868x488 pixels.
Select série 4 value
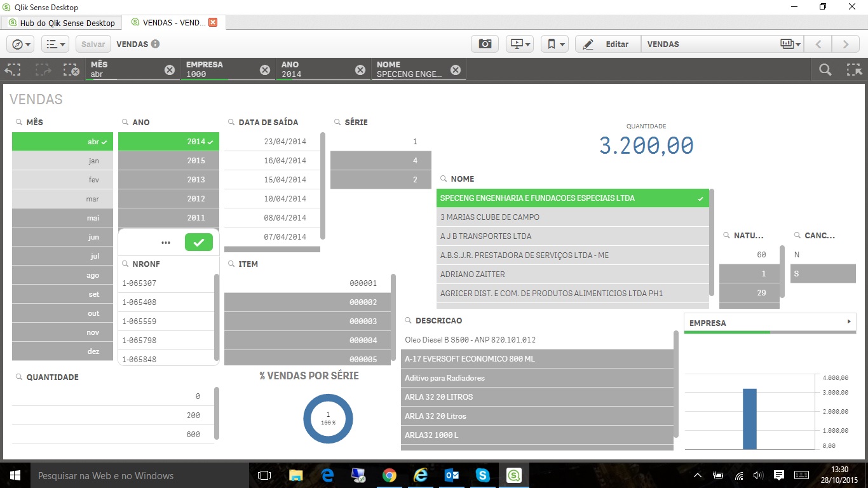381,161
